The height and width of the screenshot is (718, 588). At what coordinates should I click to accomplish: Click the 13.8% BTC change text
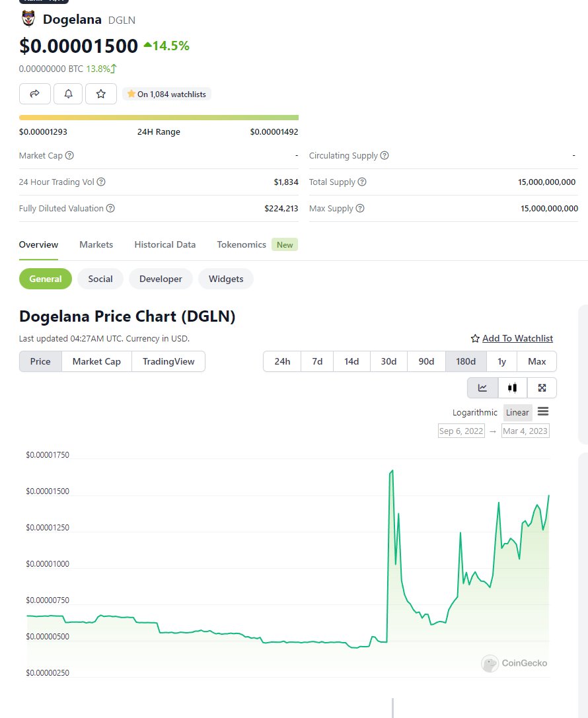coord(98,69)
